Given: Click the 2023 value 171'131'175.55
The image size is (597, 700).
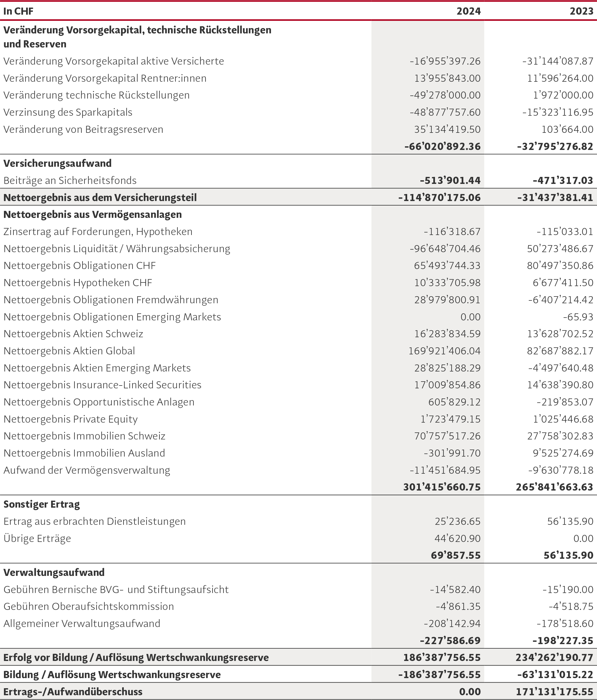Looking at the screenshot, I should click(554, 692).
